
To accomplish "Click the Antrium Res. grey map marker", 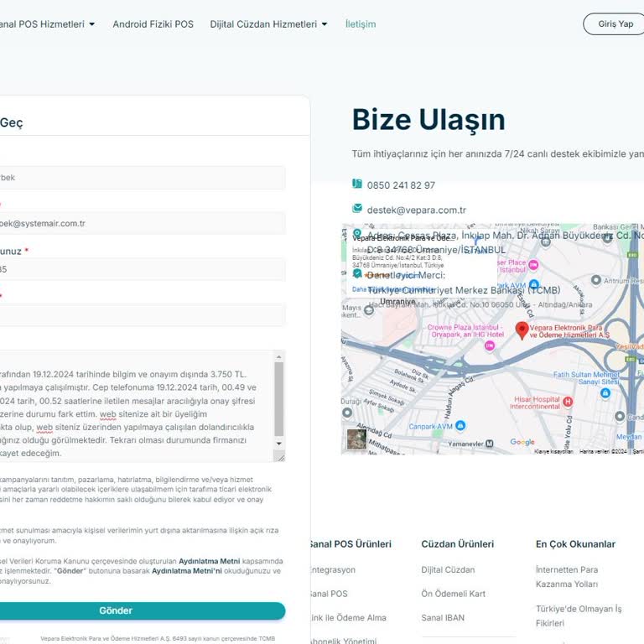I will point(596,280).
